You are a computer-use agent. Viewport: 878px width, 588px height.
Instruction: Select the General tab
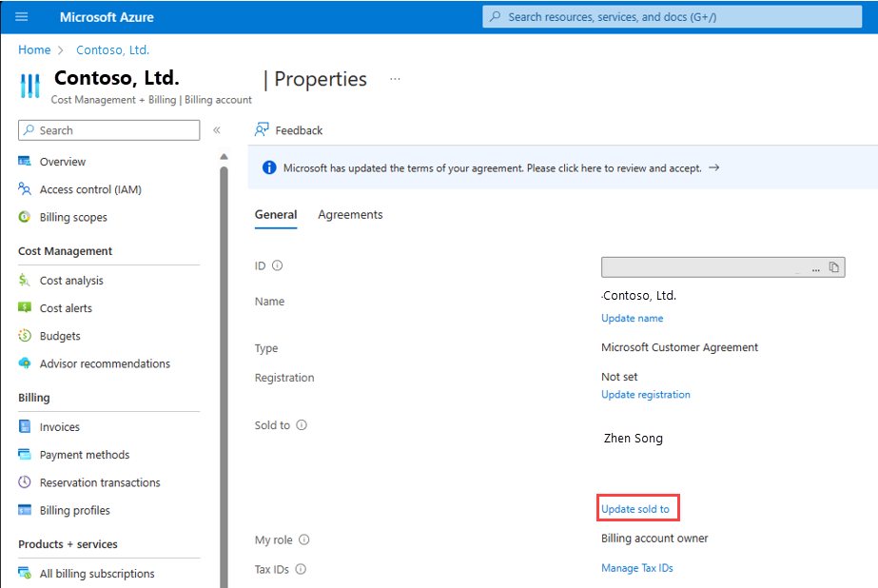[276, 214]
